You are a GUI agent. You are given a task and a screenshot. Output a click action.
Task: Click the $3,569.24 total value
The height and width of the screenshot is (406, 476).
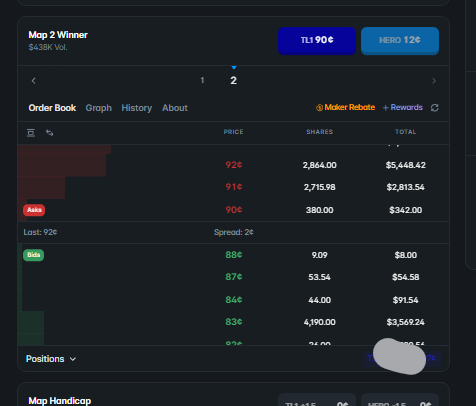point(406,322)
